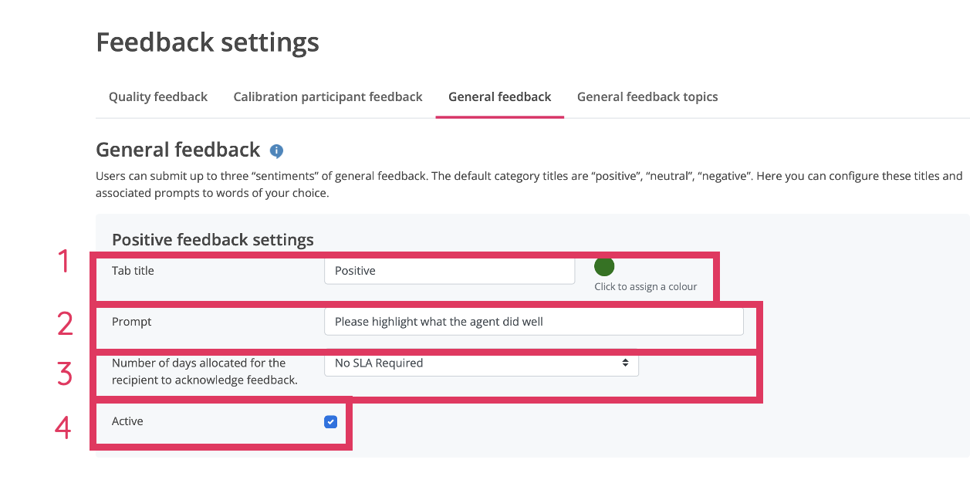Click the Tab title text field
The image size is (980, 500).
(x=449, y=271)
